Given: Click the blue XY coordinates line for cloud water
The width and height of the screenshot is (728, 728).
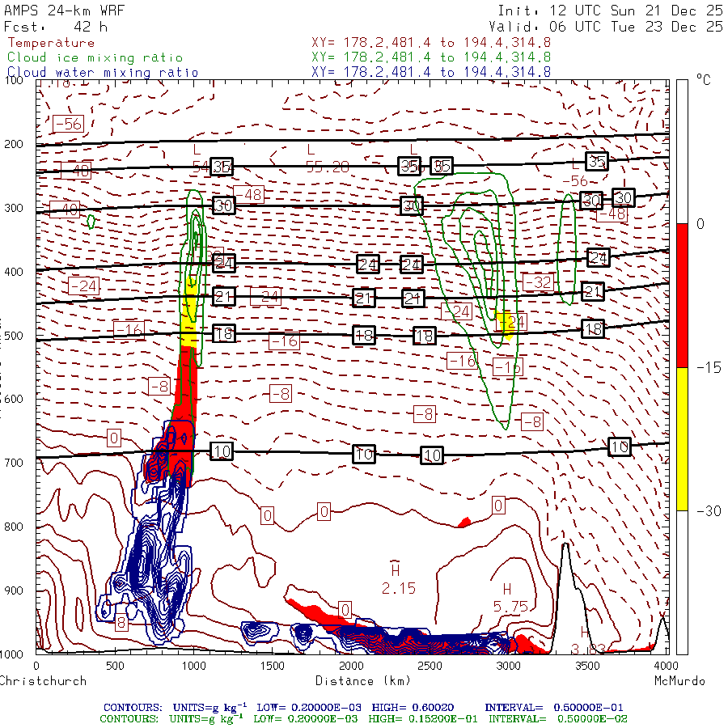Looking at the screenshot, I should [x=431, y=72].
